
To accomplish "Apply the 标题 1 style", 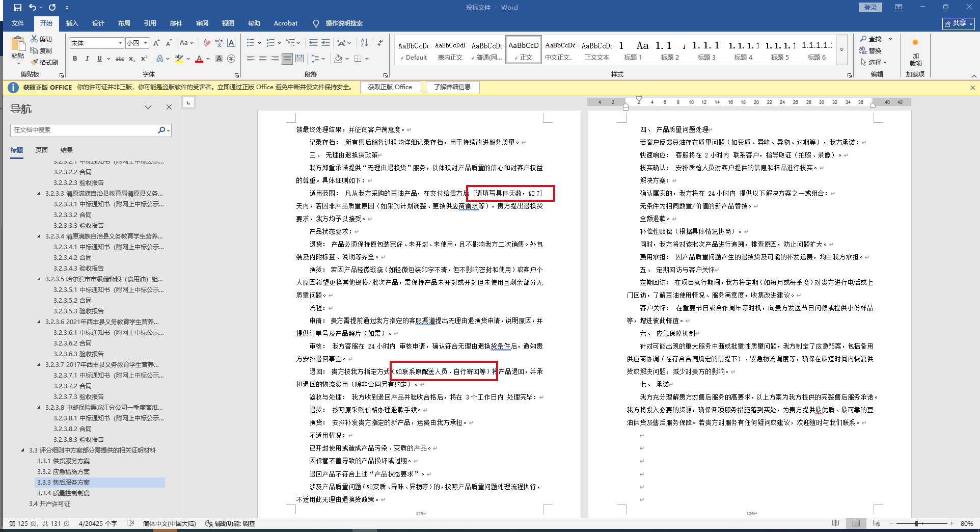I will pos(633,50).
